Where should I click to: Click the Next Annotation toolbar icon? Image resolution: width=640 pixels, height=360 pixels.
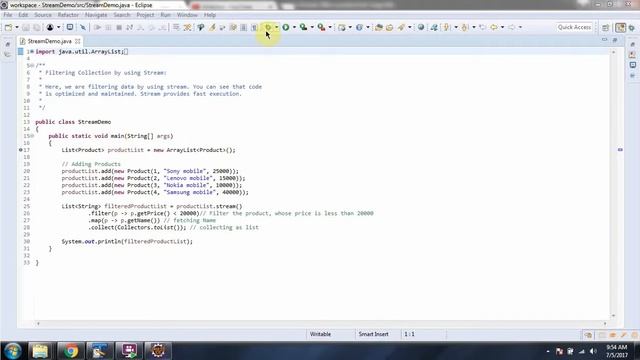[447, 27]
